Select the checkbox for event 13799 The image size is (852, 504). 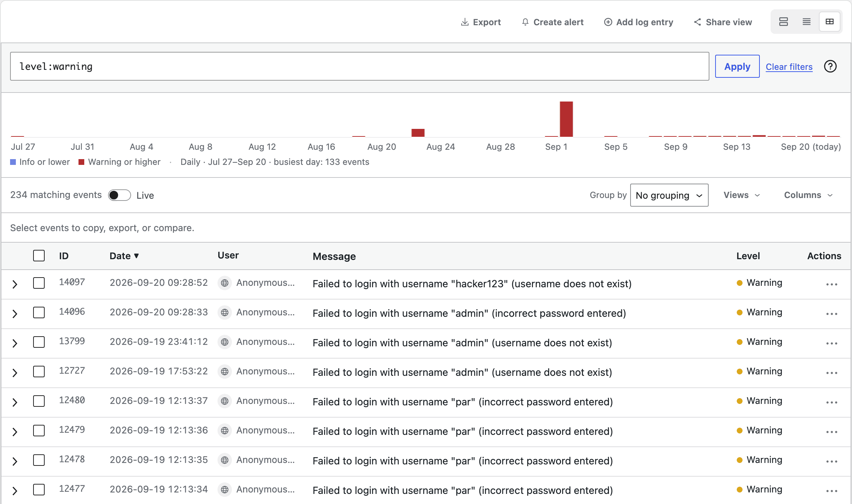(39, 342)
